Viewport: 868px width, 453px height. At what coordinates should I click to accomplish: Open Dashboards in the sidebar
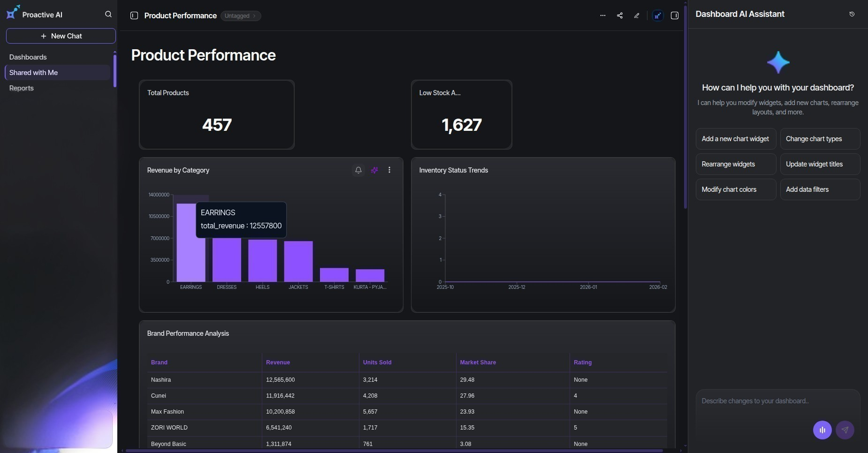[28, 57]
